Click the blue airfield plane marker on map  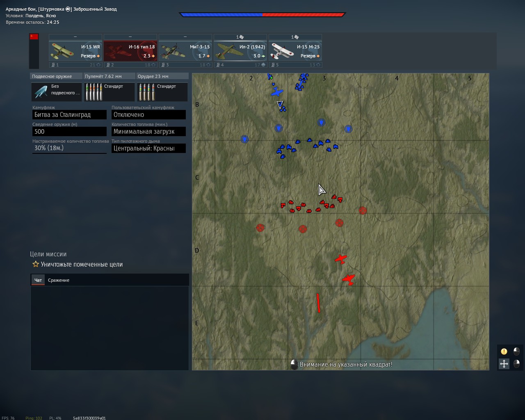[277, 92]
